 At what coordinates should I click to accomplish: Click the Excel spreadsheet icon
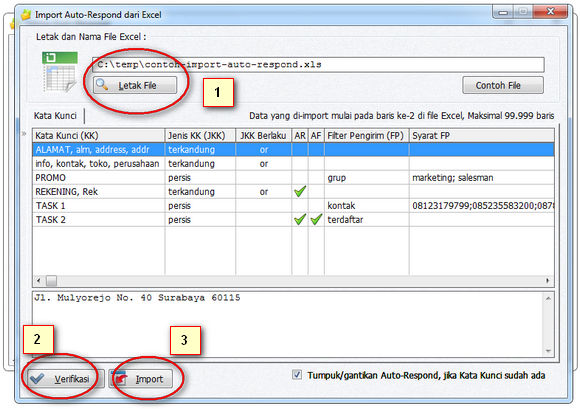tap(60, 72)
